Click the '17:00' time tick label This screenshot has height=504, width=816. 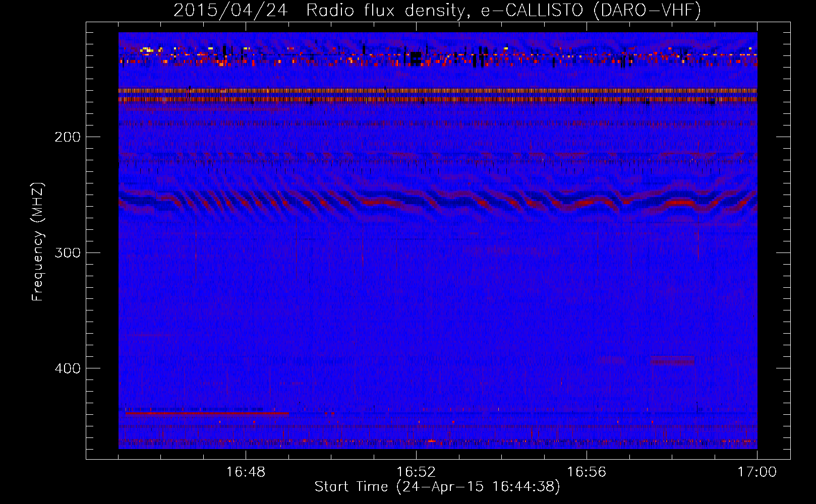pos(757,472)
